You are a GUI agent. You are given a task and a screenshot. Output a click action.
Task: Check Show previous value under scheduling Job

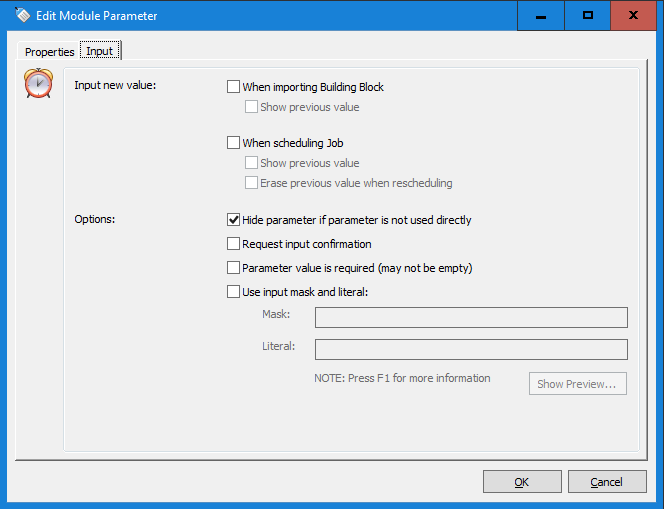click(251, 163)
